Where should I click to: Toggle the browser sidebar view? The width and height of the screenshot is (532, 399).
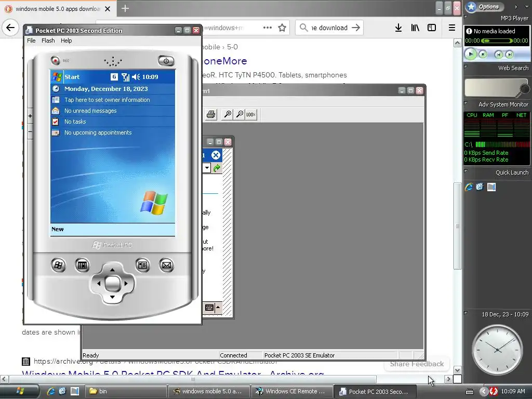pyautogui.click(x=432, y=28)
